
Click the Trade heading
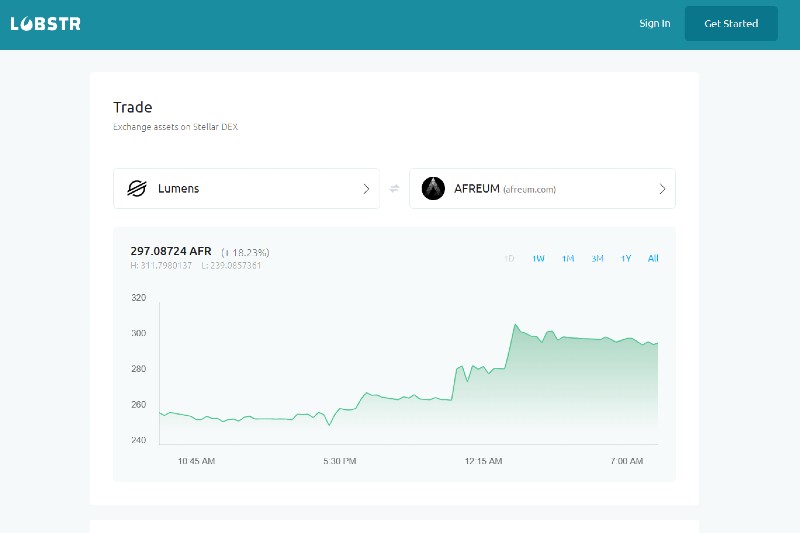[133, 107]
